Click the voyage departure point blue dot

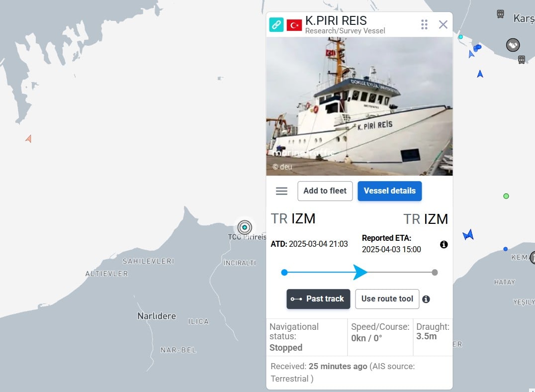pyautogui.click(x=284, y=272)
